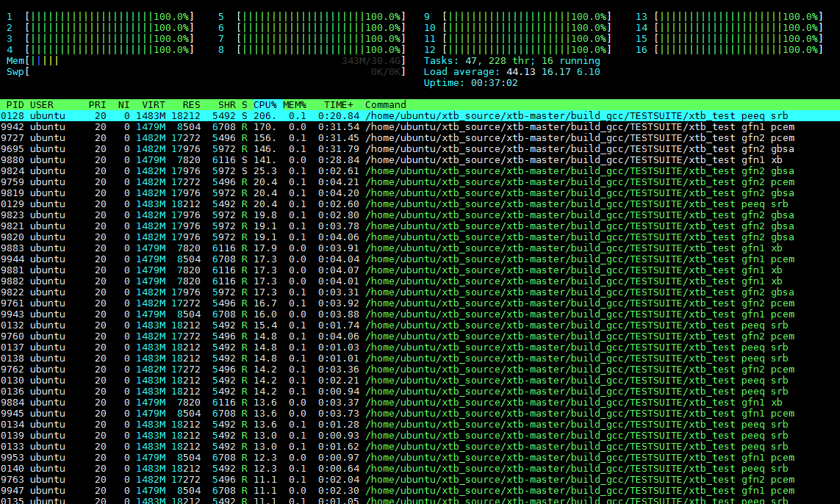
Task: Select process row with PID 0134
Action: (420, 425)
